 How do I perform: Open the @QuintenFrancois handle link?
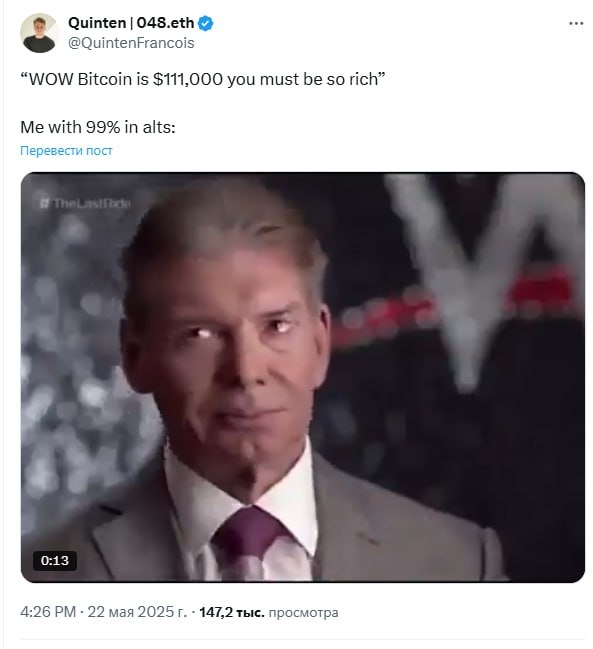click(x=131, y=43)
